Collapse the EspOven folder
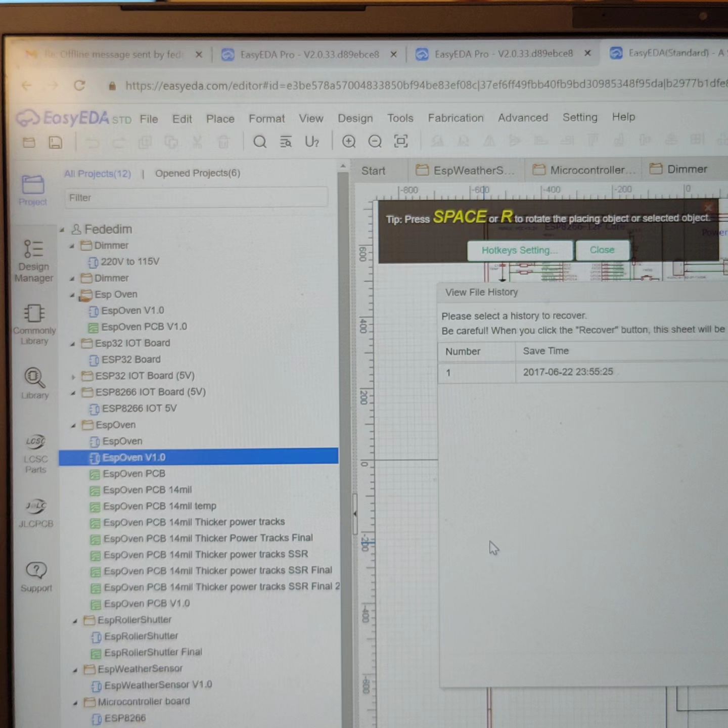This screenshot has height=728, width=728. (x=74, y=426)
